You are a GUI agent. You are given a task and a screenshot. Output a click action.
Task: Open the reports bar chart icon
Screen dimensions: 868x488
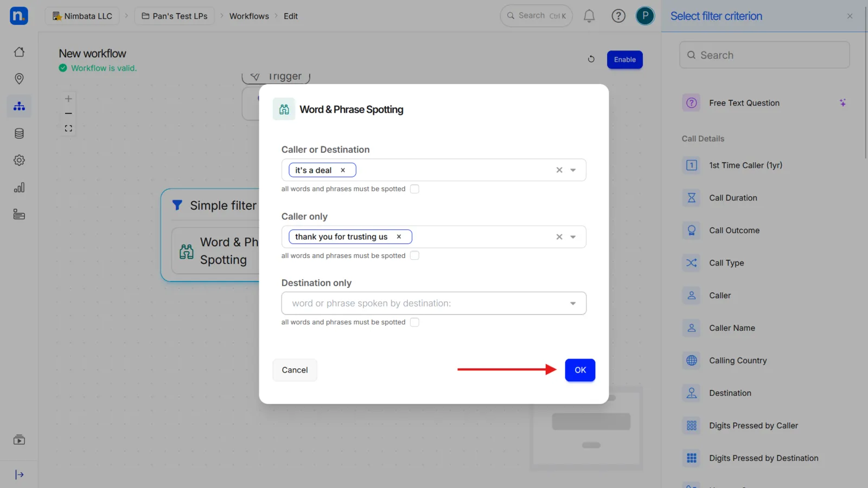point(19,188)
